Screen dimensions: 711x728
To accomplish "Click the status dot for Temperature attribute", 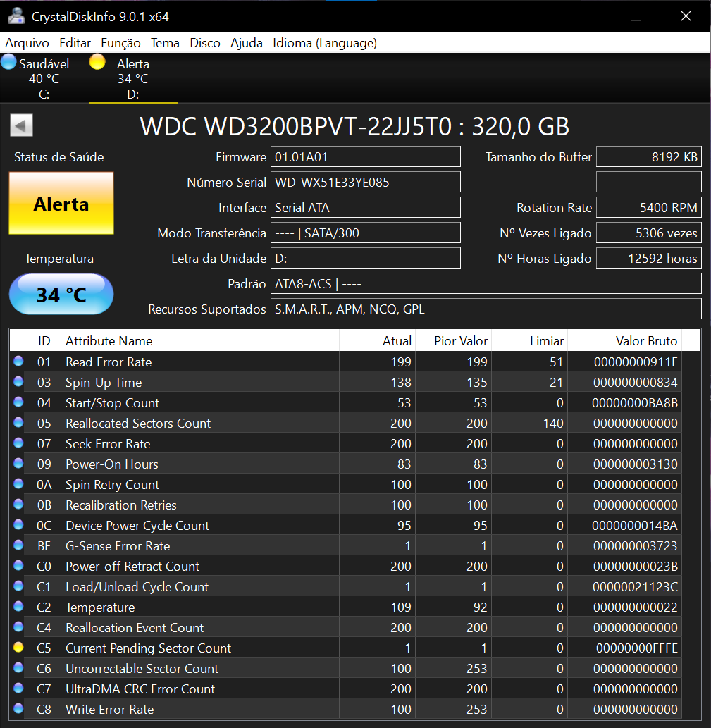I will point(18,606).
